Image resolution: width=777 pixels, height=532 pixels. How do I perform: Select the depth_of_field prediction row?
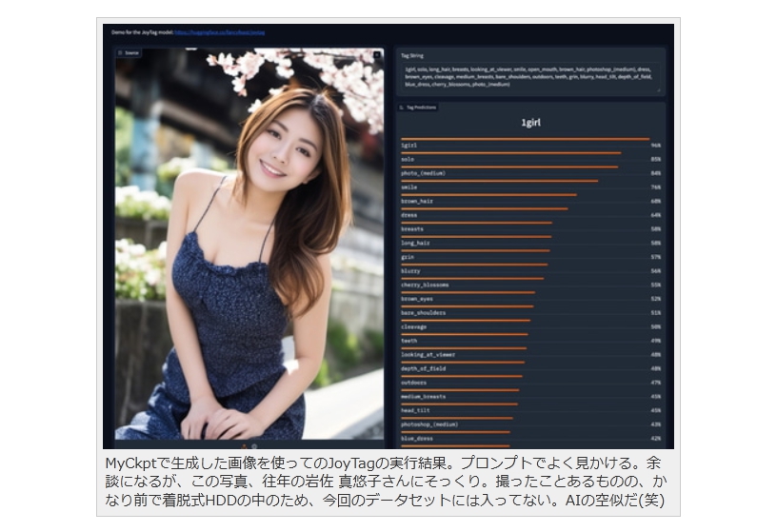[530, 368]
